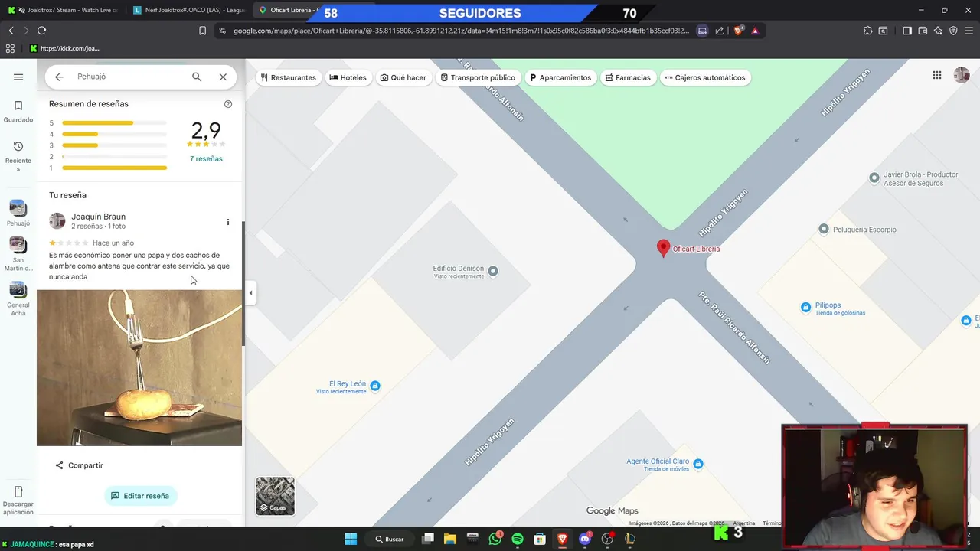
Task: Open Joaquín Braun's profile name
Action: (98, 217)
